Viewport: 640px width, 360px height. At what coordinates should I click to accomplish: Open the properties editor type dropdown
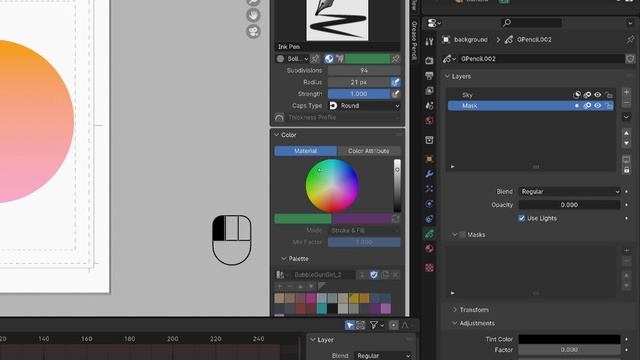pyautogui.click(x=433, y=23)
